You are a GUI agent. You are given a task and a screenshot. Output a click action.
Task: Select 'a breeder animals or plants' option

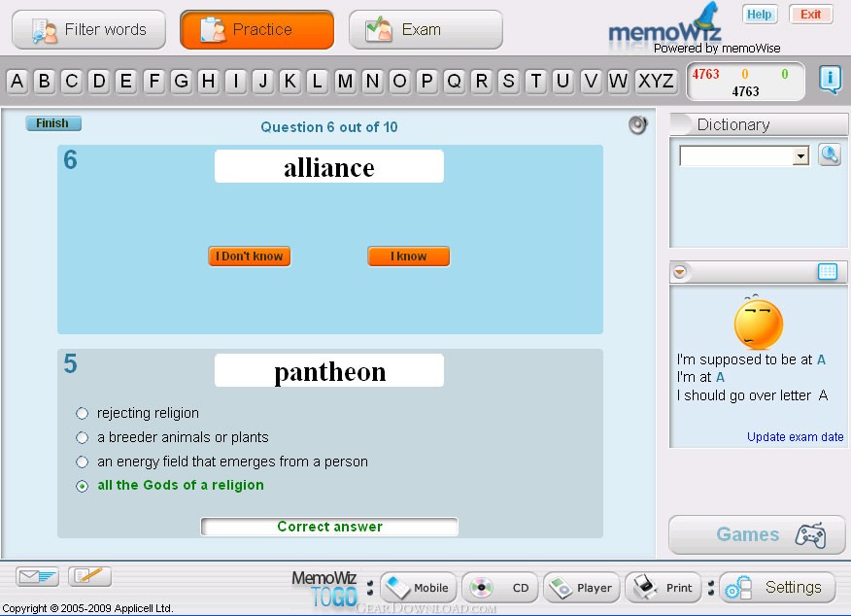[x=82, y=437]
